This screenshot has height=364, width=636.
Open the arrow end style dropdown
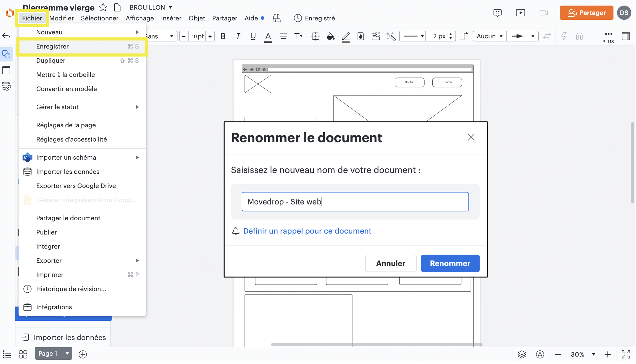523,36
